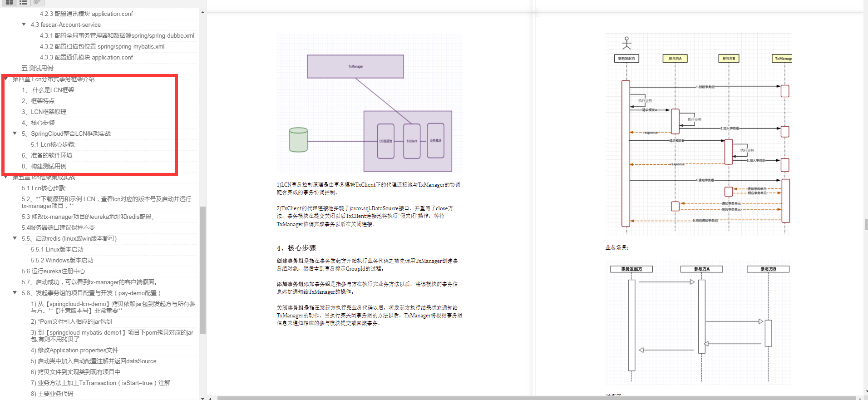Jump to 4、核心步骤 bookmark in outline
Image resolution: width=868 pixels, height=400 pixels.
38,123
